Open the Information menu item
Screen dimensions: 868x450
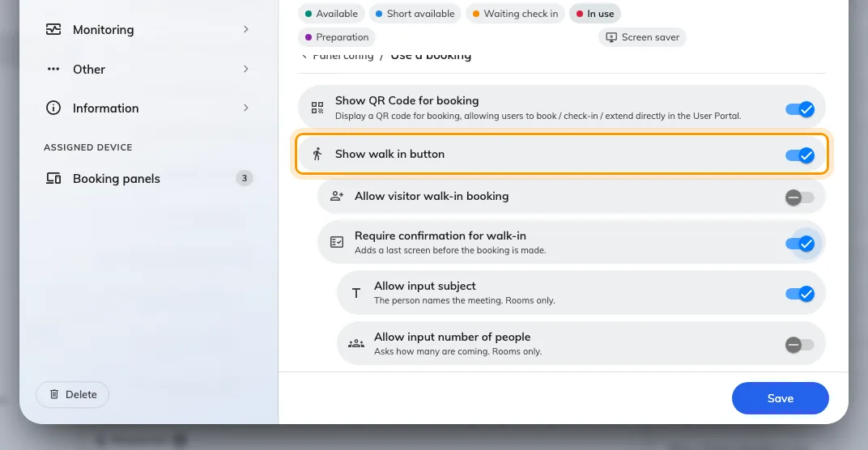click(x=148, y=108)
